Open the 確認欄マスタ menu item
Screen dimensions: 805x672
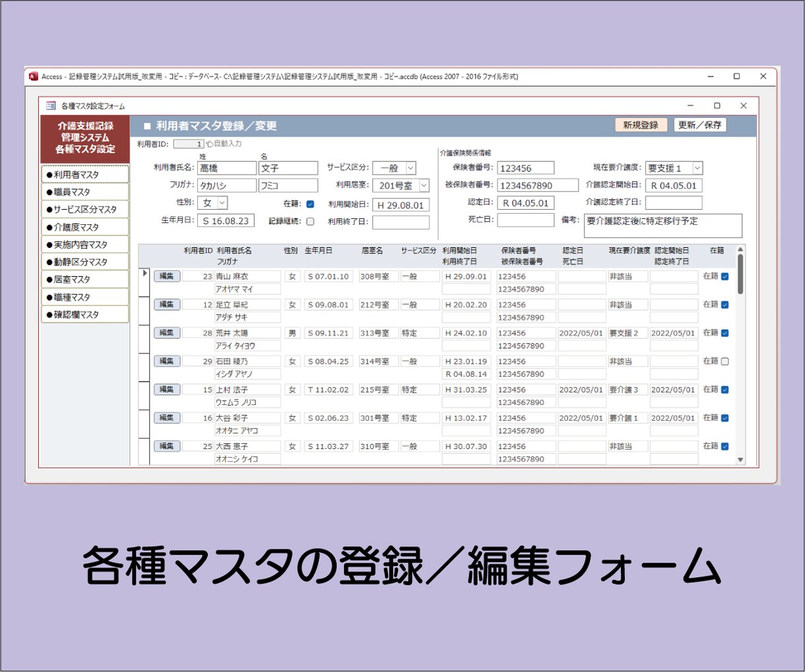[x=84, y=315]
